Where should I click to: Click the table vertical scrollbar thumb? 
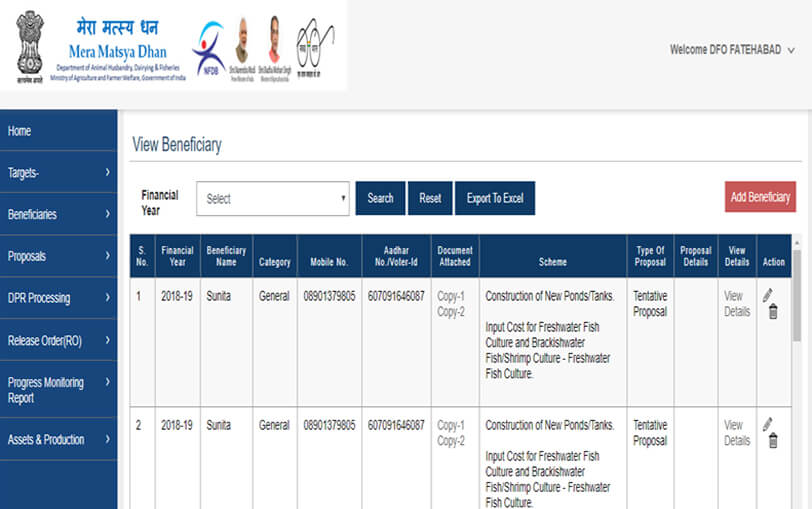pos(796,295)
